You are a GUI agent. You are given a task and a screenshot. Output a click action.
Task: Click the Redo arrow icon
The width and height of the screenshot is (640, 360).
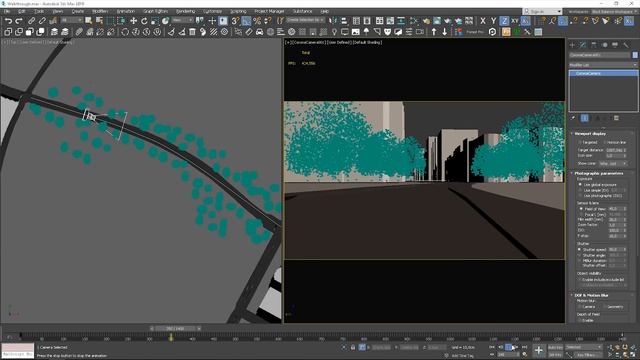(19, 21)
